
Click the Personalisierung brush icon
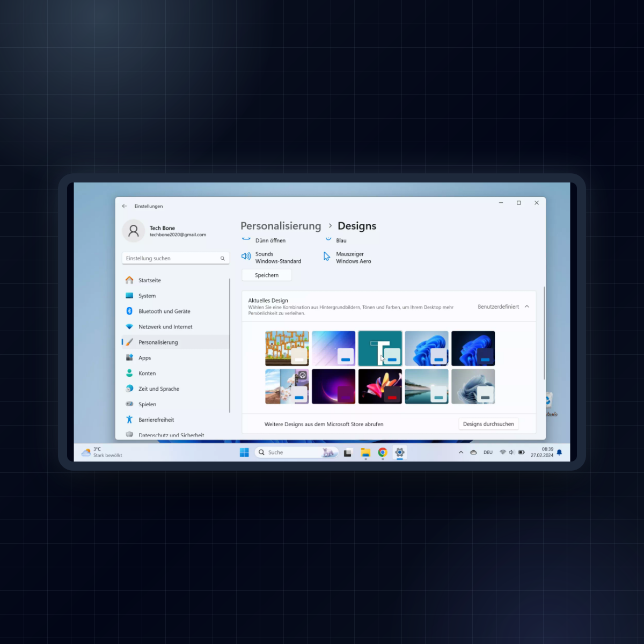pos(129,342)
